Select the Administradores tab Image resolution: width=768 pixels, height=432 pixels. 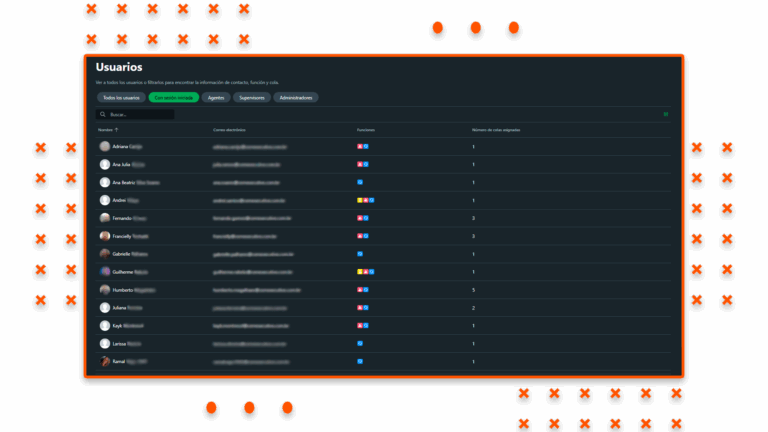(x=296, y=98)
